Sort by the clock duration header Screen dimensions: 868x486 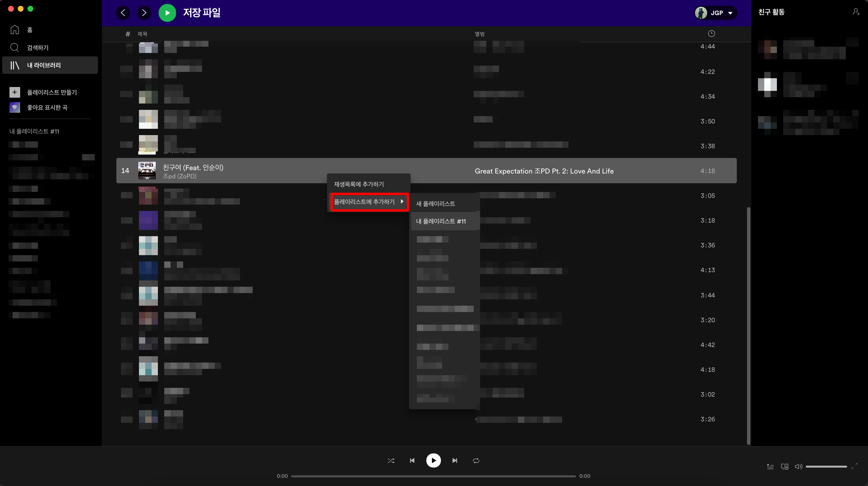(711, 33)
